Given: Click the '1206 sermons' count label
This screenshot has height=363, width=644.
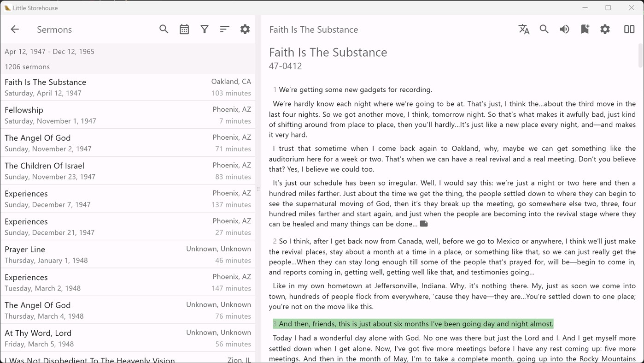Looking at the screenshot, I should pyautogui.click(x=27, y=67).
